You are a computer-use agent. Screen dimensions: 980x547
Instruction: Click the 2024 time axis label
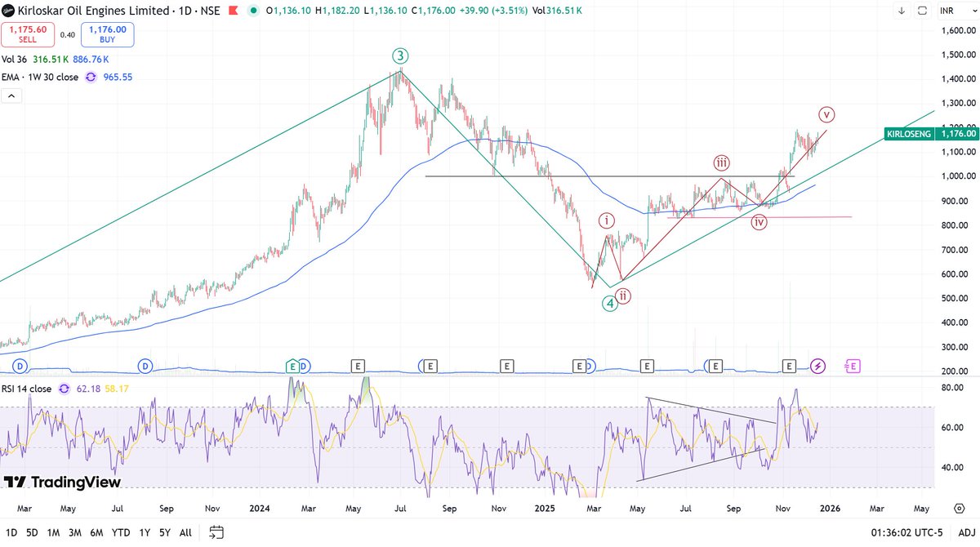(x=261, y=508)
